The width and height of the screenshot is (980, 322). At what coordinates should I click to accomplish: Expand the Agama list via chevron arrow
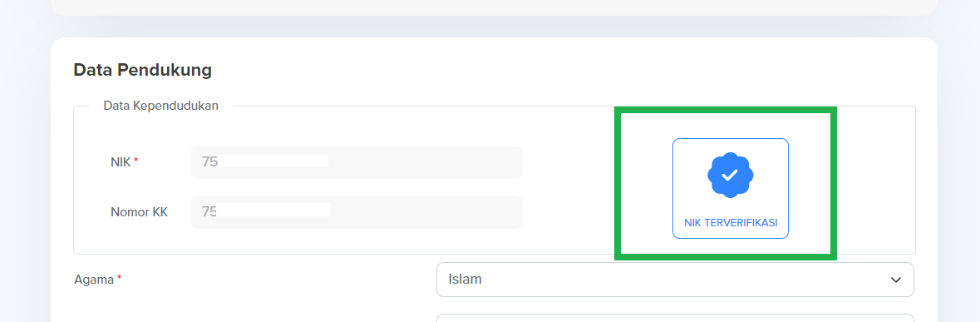click(x=895, y=280)
